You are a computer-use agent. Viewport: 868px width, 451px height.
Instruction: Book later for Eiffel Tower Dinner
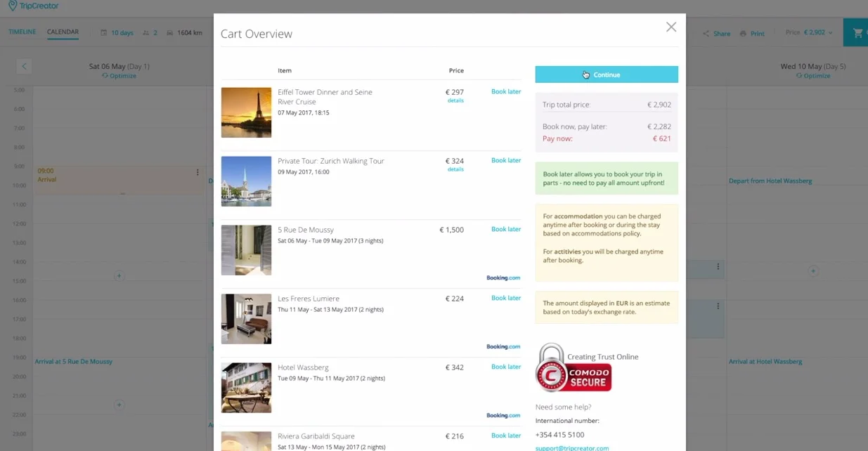pos(506,92)
